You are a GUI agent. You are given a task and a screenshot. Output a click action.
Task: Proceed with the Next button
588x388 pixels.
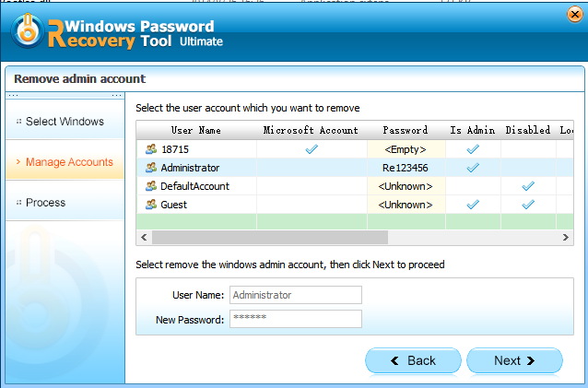click(514, 360)
